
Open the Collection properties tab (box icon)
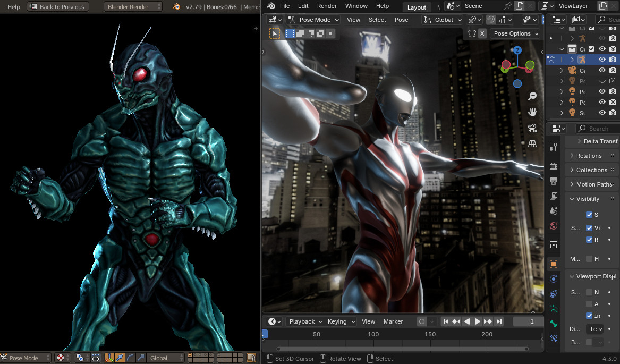pyautogui.click(x=554, y=245)
